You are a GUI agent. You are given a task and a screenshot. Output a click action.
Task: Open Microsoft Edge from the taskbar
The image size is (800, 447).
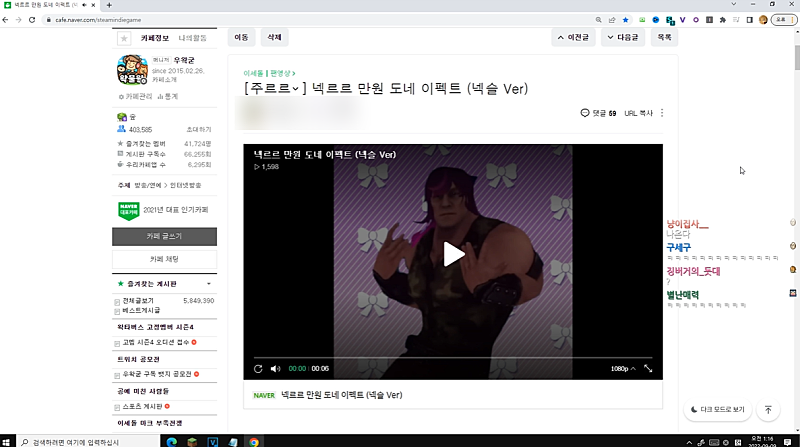coord(171,442)
